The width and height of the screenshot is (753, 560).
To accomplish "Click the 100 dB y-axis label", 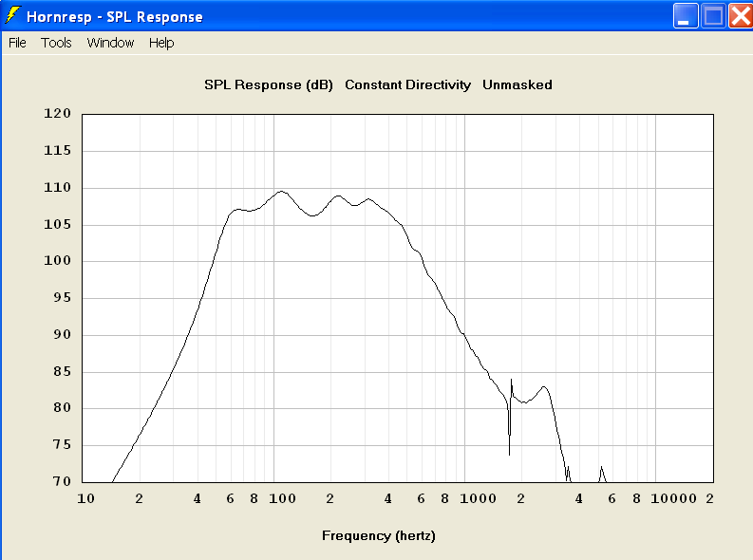I will coord(58,261).
